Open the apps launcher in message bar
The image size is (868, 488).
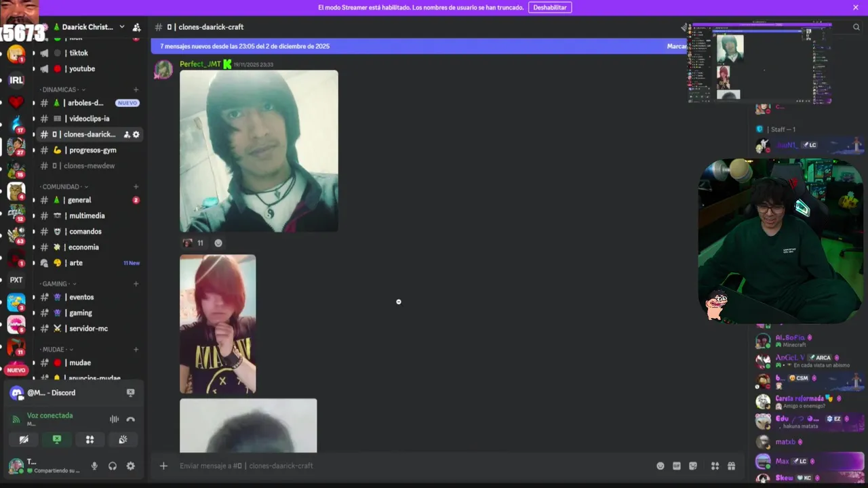pos(715,466)
